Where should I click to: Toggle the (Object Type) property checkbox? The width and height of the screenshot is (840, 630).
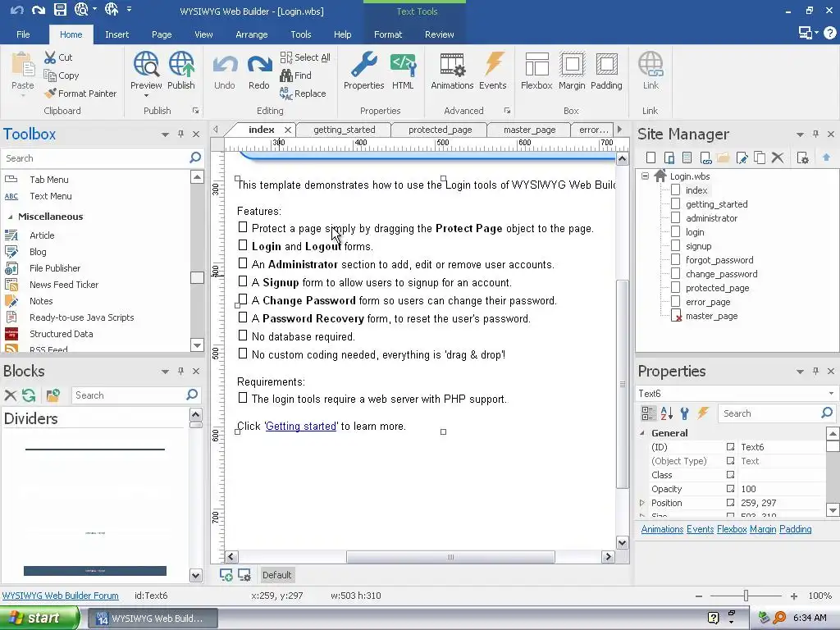(730, 461)
